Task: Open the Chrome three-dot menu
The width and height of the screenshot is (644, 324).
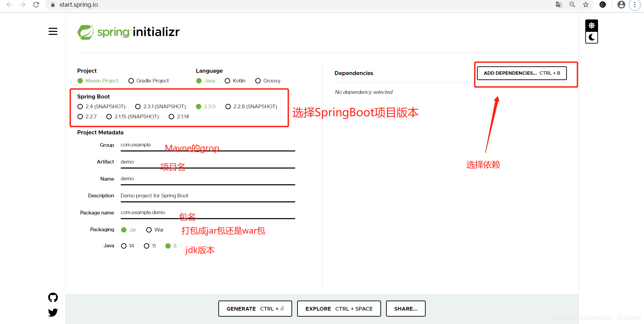Action: (x=635, y=5)
